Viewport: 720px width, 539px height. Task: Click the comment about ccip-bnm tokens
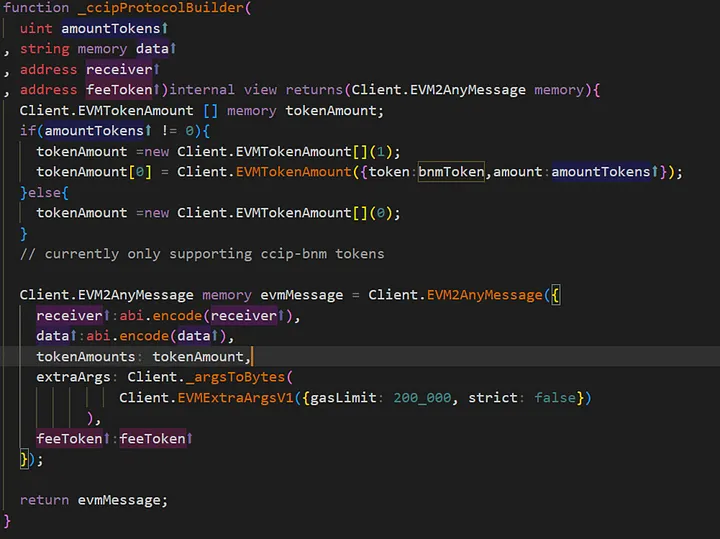pyautogui.click(x=201, y=253)
